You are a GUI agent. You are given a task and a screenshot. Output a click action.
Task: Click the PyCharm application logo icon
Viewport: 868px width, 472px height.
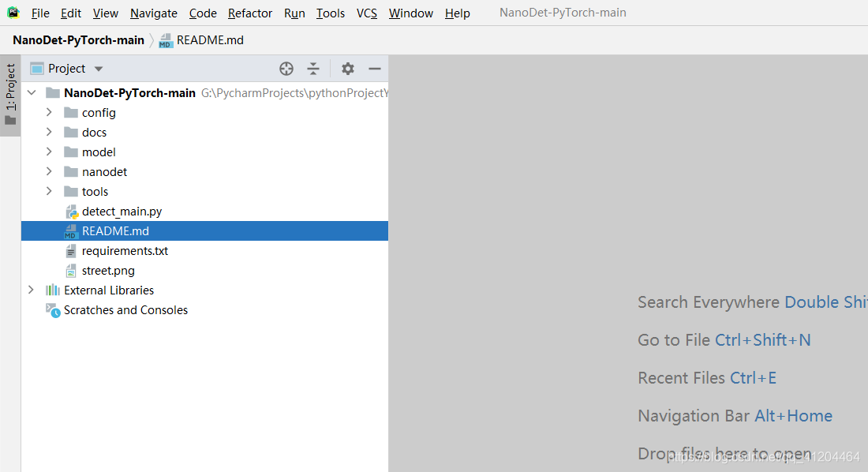click(x=13, y=12)
